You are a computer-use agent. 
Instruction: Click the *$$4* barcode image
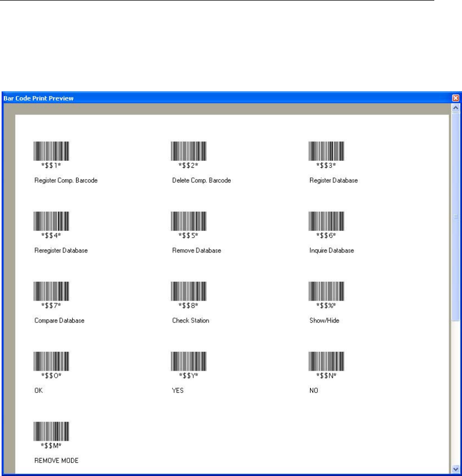51,221
